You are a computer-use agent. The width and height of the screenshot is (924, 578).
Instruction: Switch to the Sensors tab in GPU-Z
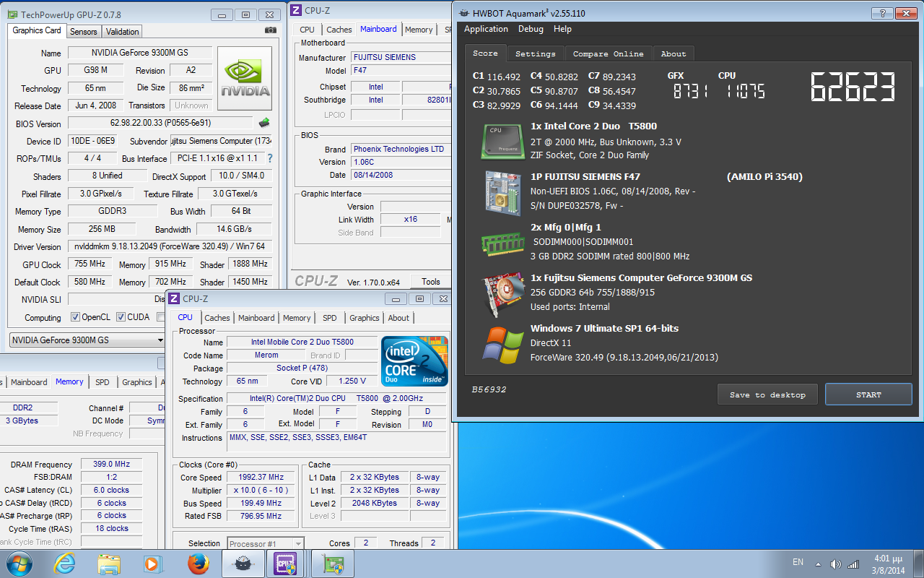84,32
